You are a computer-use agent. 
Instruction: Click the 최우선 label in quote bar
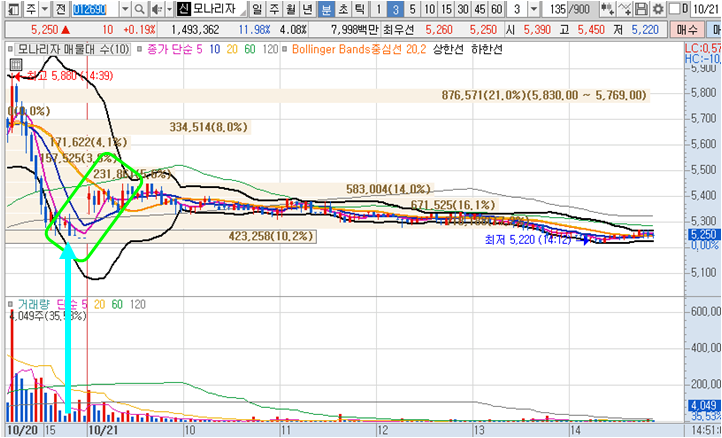click(398, 30)
